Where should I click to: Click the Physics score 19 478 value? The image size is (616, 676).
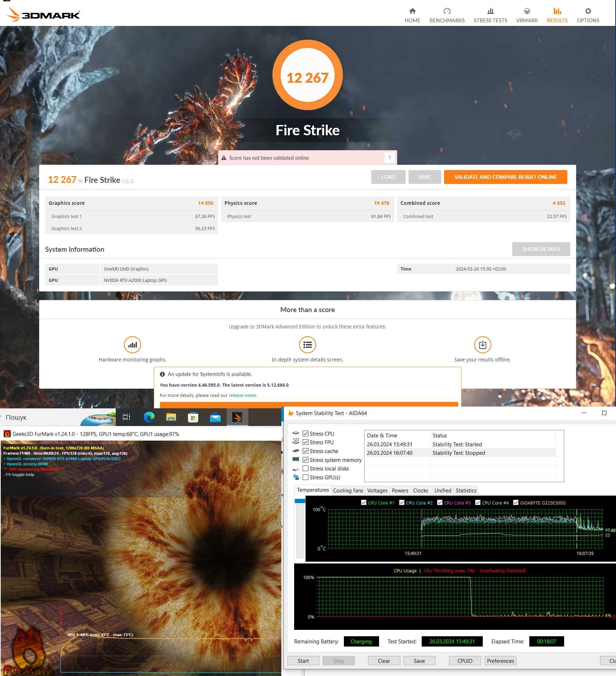tap(382, 203)
